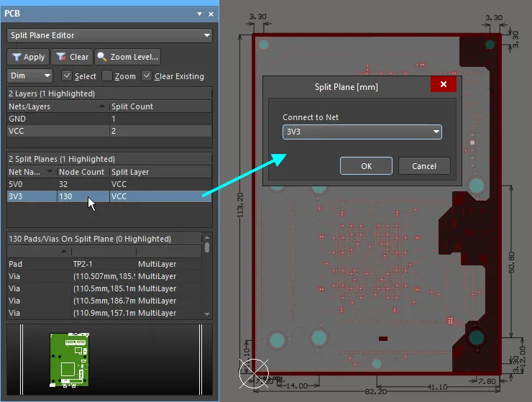Select the VCC layer row

coord(109,131)
